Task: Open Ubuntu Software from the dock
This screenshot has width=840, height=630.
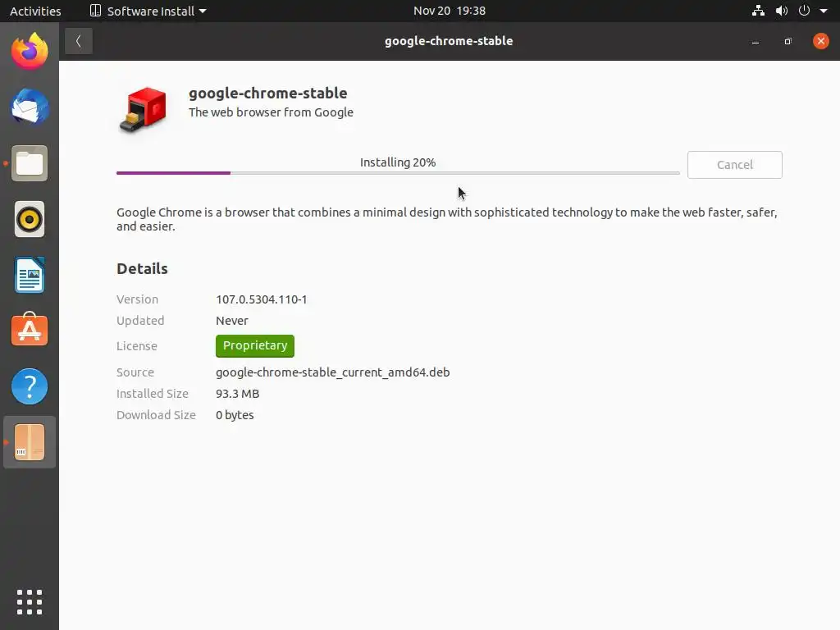Action: click(30, 330)
